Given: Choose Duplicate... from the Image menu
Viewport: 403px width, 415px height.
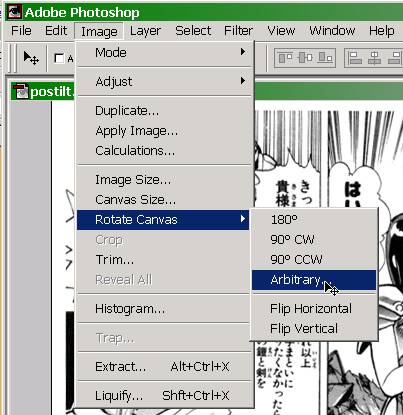Looking at the screenshot, I should [x=163, y=111].
